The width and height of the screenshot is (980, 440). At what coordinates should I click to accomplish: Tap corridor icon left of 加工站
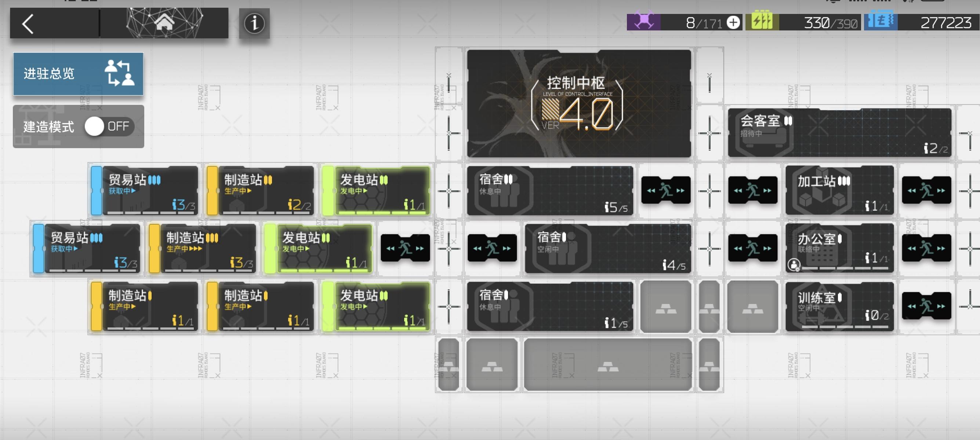[752, 190]
